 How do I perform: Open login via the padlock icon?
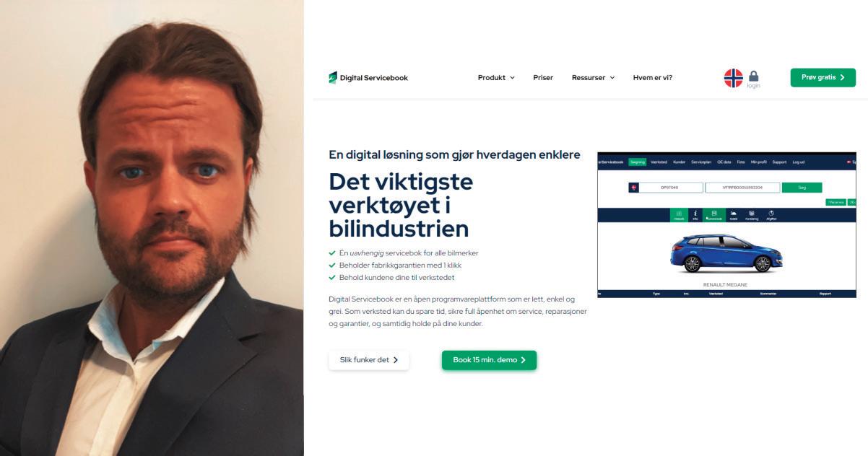(x=754, y=79)
